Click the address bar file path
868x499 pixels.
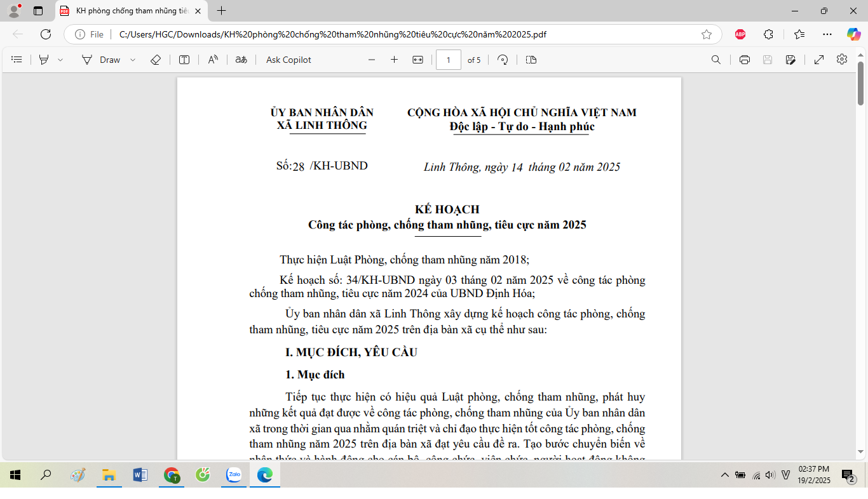(x=333, y=34)
